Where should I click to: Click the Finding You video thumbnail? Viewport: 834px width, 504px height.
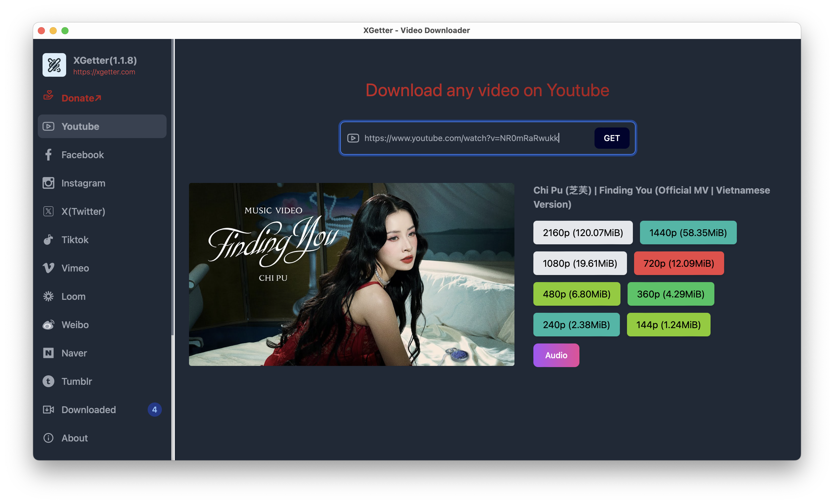point(351,274)
